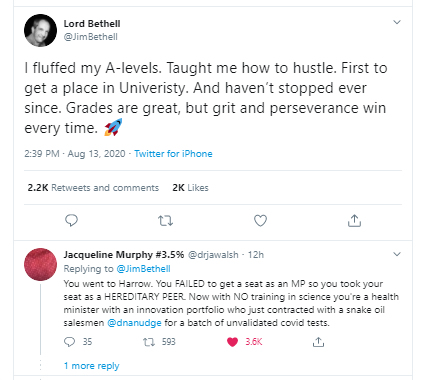This screenshot has width=427, height=380.
Task: Open the Twitter for iPhone link
Action: pyautogui.click(x=173, y=154)
